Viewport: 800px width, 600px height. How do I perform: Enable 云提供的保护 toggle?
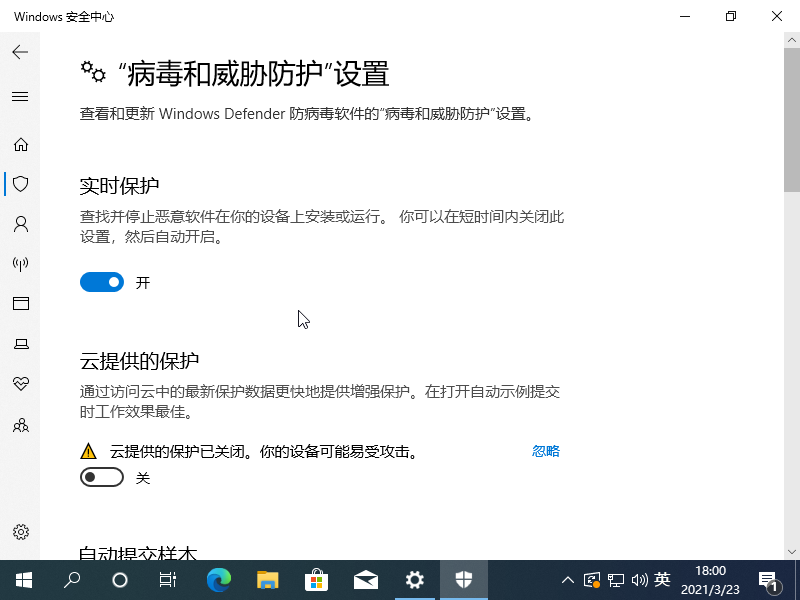point(101,477)
